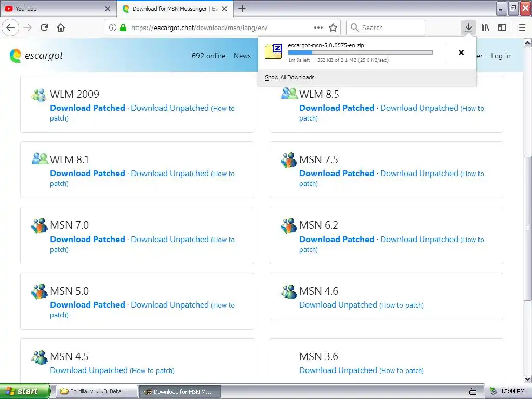
Task: Download Unpatched MSN 3.6
Action: pos(338,370)
